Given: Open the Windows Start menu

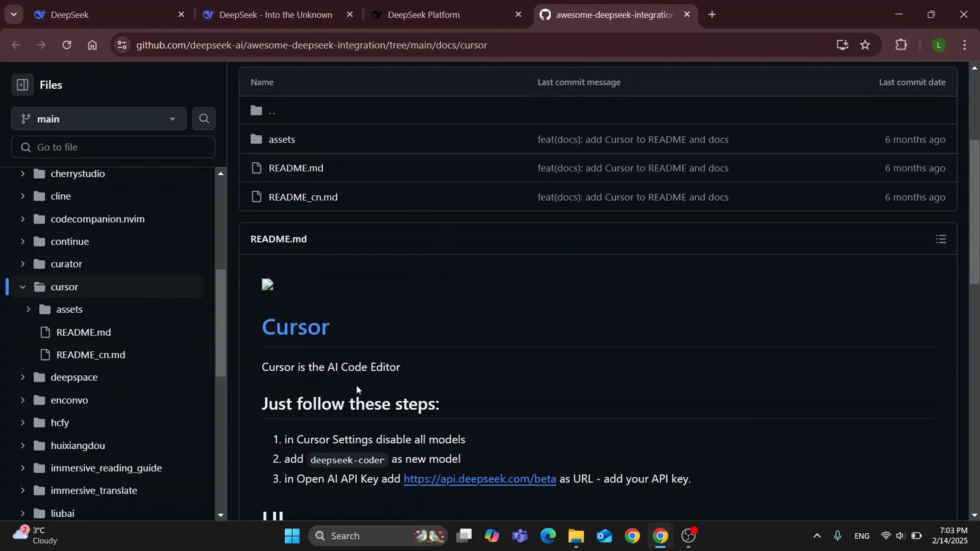Looking at the screenshot, I should [292, 536].
